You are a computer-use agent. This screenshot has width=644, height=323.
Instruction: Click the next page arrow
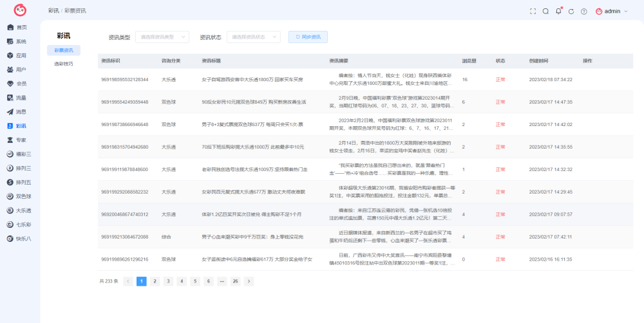tap(249, 281)
